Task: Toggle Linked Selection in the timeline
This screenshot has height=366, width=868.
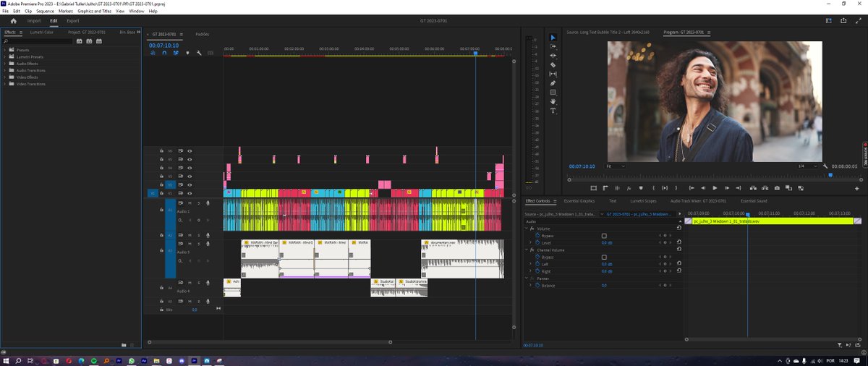Action: pos(176,53)
